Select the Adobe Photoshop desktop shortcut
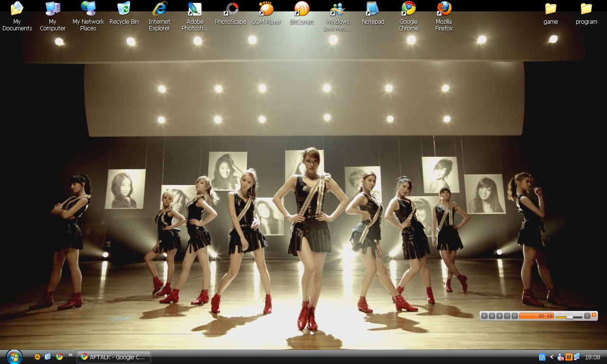 click(x=195, y=16)
